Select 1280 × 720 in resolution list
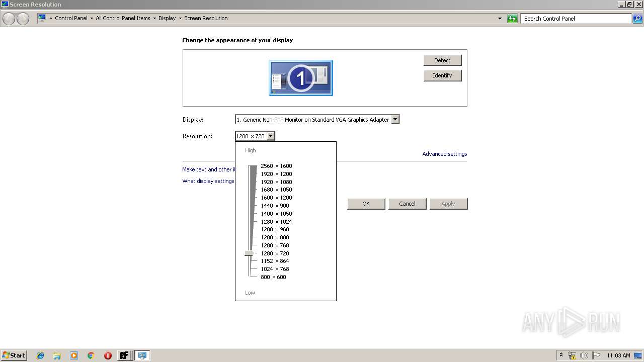This screenshot has height=362, width=644. pos(275,253)
